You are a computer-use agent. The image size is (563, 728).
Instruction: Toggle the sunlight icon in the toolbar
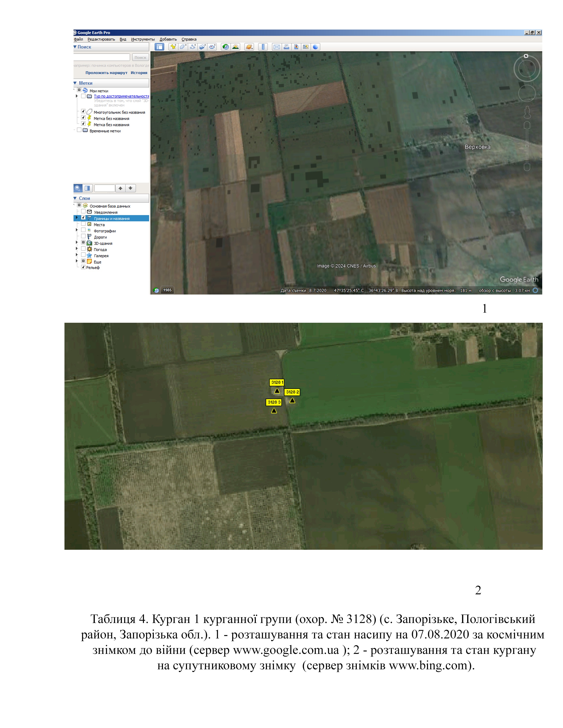[236, 47]
